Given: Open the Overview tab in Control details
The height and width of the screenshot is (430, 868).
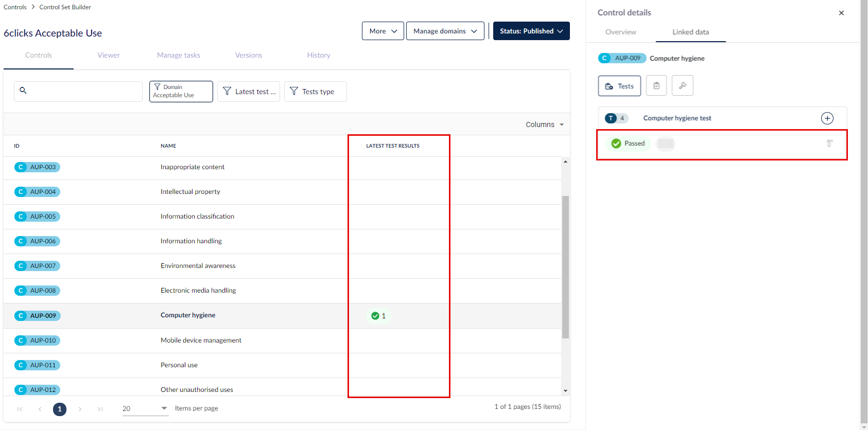Looking at the screenshot, I should [620, 32].
